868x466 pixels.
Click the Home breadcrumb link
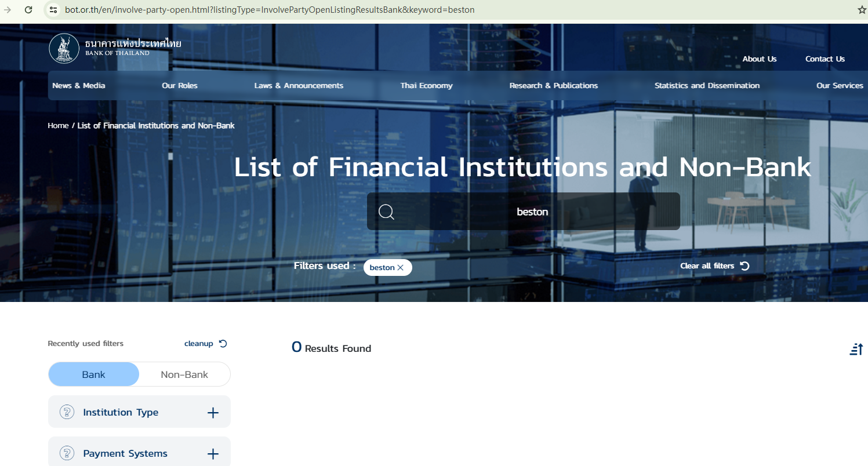click(58, 126)
